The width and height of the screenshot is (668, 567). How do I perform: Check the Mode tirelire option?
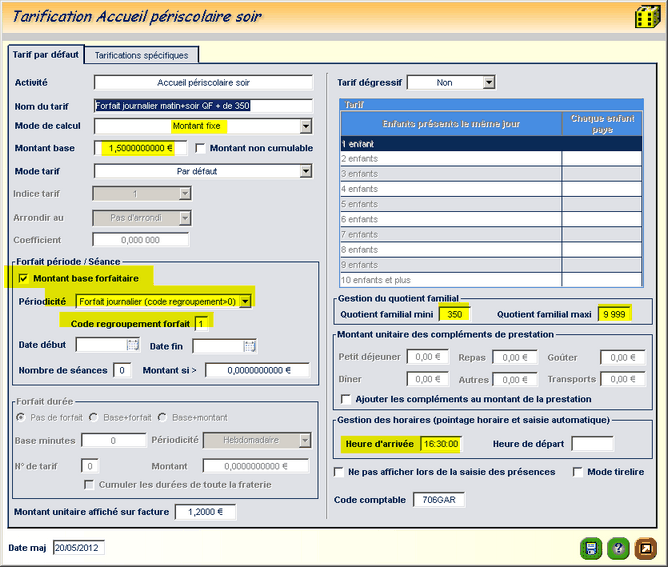pyautogui.click(x=578, y=472)
